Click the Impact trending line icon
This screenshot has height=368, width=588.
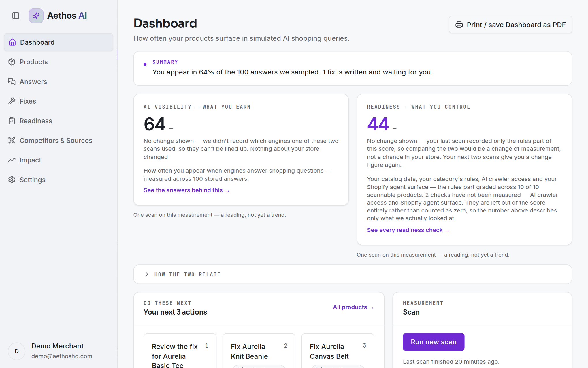pos(12,160)
